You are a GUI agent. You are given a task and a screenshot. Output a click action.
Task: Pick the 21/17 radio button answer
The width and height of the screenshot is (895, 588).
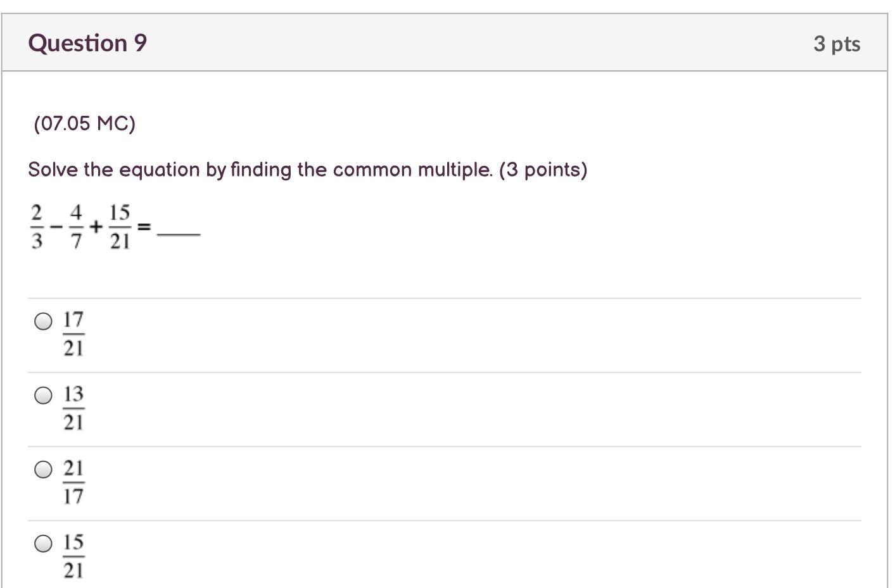point(43,470)
